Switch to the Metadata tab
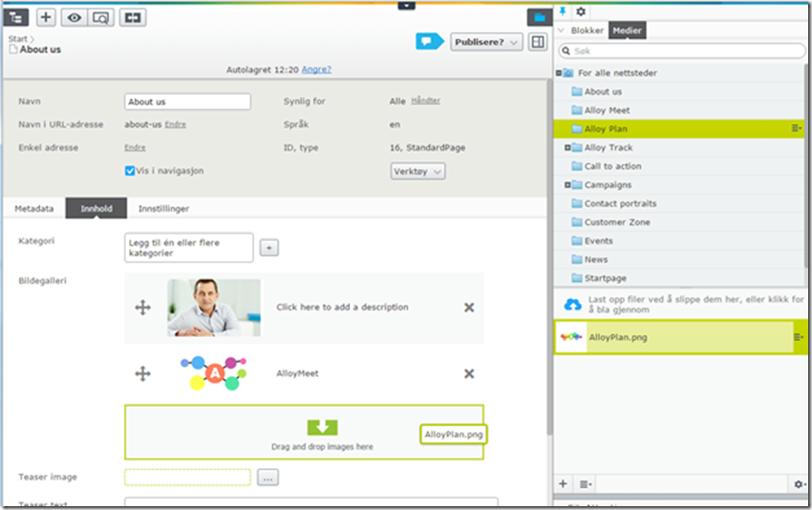Viewport: 812px width, 510px height. coord(33,208)
